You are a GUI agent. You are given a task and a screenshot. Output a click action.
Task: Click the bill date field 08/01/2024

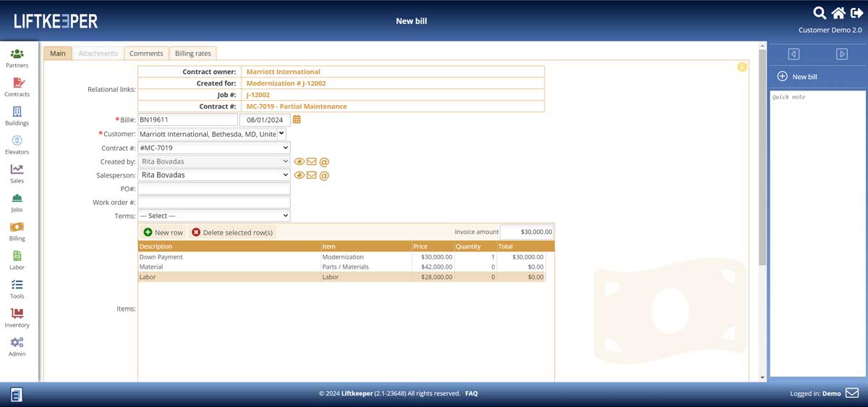[x=265, y=120]
